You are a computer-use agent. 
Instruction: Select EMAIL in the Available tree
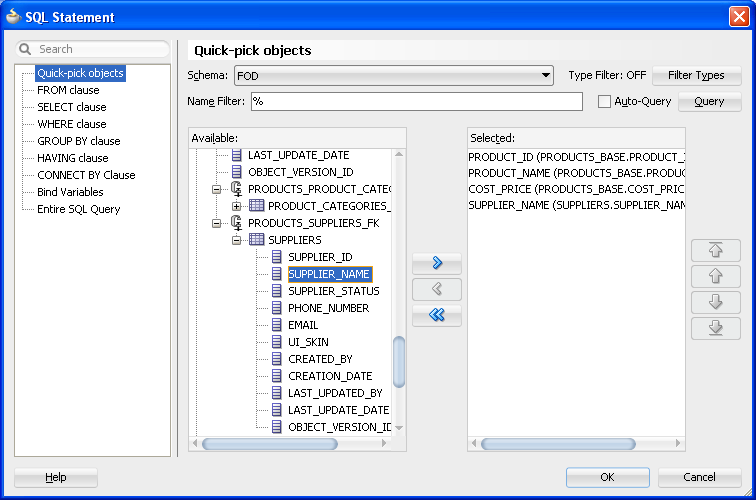click(303, 325)
